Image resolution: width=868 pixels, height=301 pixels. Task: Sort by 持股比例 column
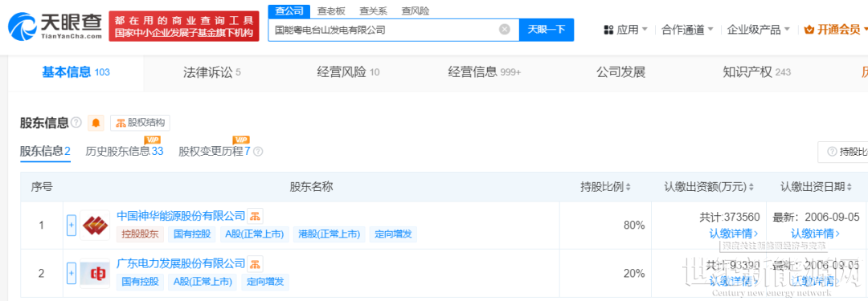click(x=628, y=187)
